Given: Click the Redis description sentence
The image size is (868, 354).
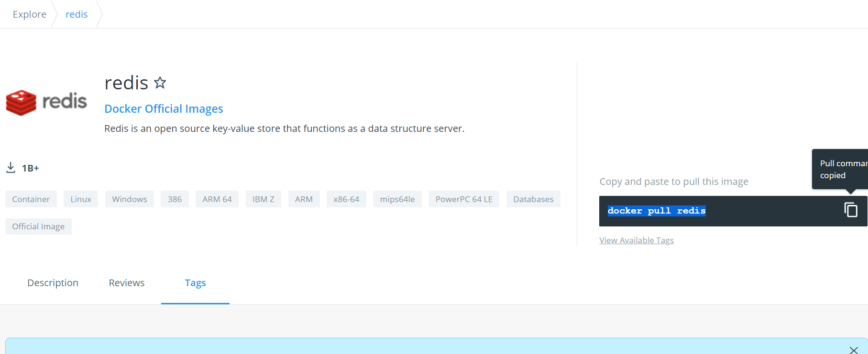Looking at the screenshot, I should [285, 129].
